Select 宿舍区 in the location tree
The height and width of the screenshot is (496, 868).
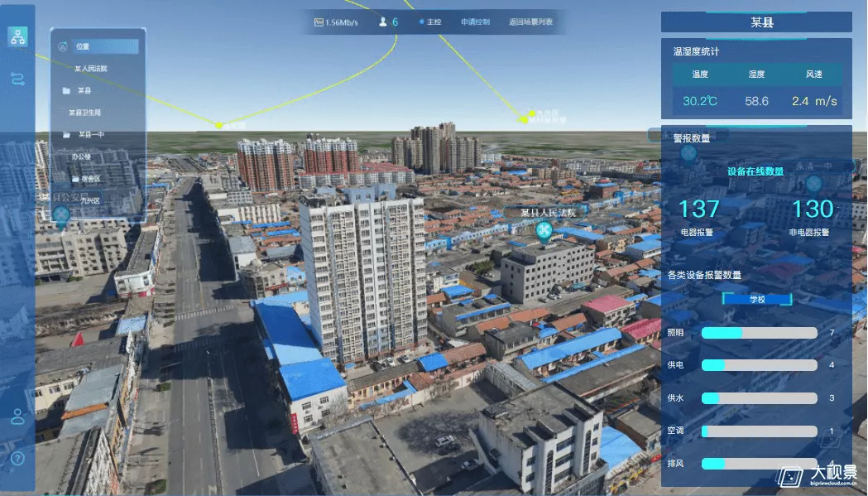point(91,179)
